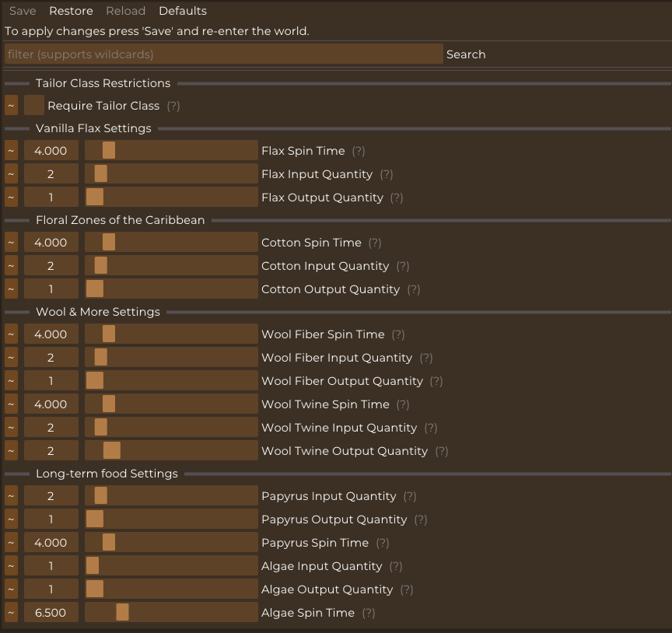Click the reset tilde icon beside Flax Spin Time

click(x=11, y=151)
